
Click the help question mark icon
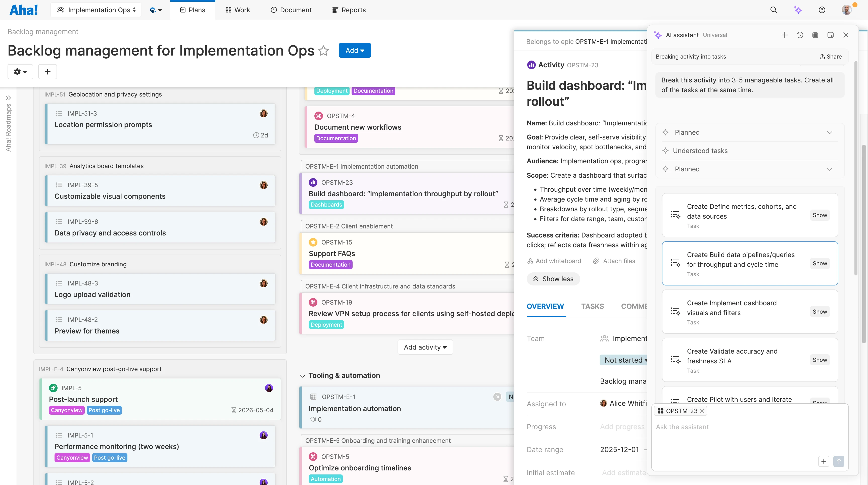click(x=822, y=10)
